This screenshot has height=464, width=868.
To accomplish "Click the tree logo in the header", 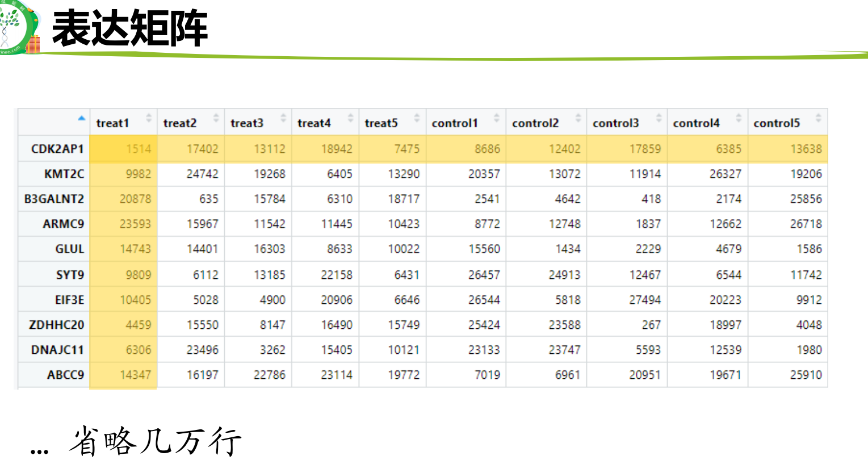I will point(20,27).
